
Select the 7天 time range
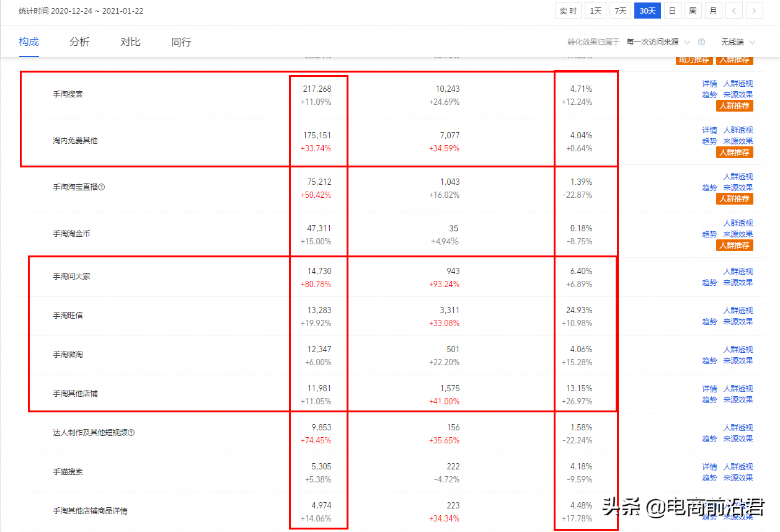pyautogui.click(x=620, y=11)
